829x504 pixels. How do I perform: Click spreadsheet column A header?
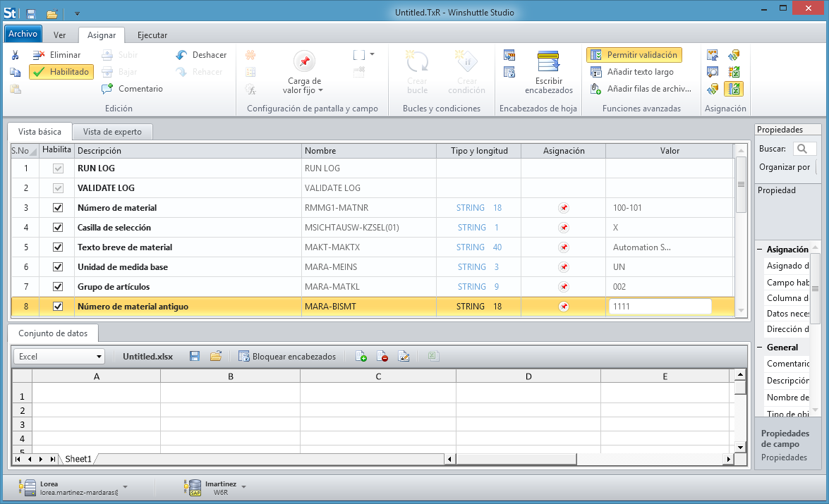(x=96, y=376)
